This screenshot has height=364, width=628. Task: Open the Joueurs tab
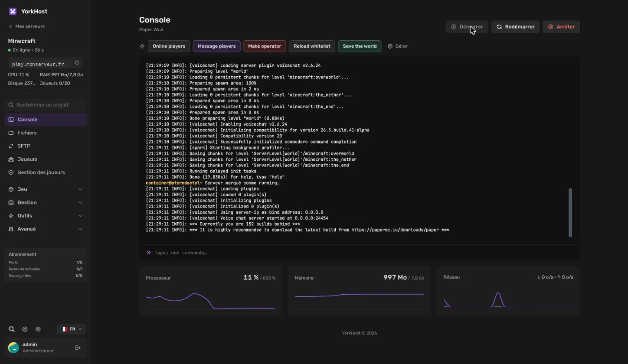46,159
